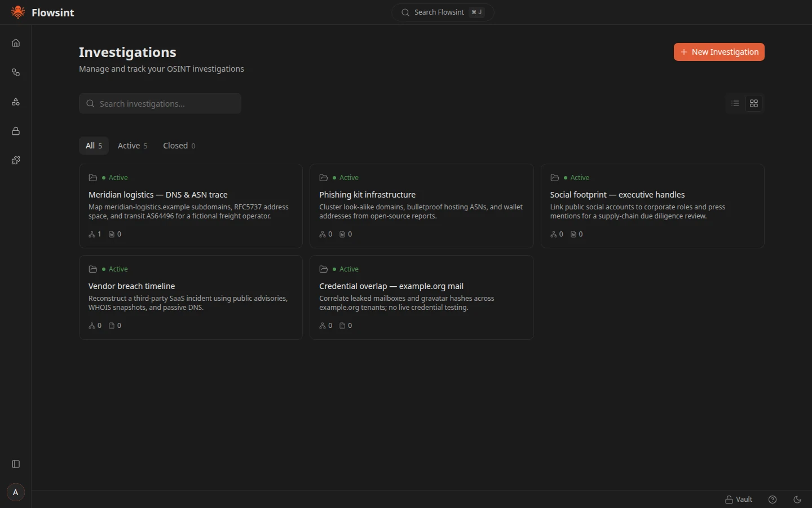
Task: Select the Active tab
Action: pos(133,146)
